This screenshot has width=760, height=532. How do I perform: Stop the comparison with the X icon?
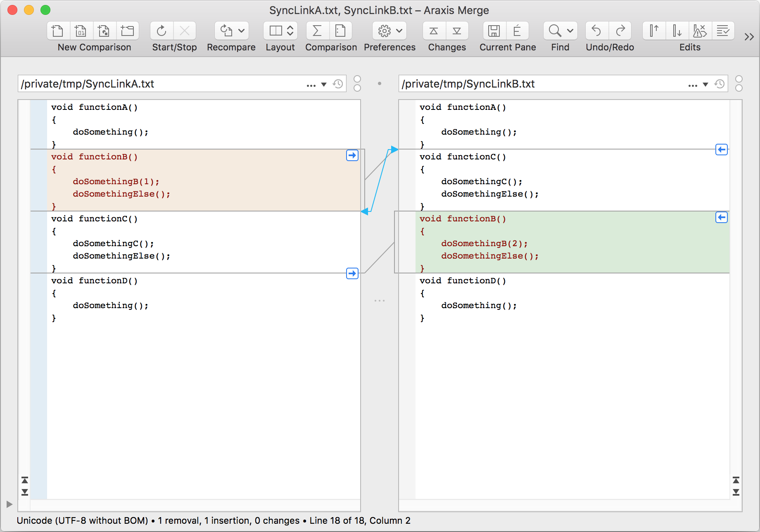tap(185, 31)
